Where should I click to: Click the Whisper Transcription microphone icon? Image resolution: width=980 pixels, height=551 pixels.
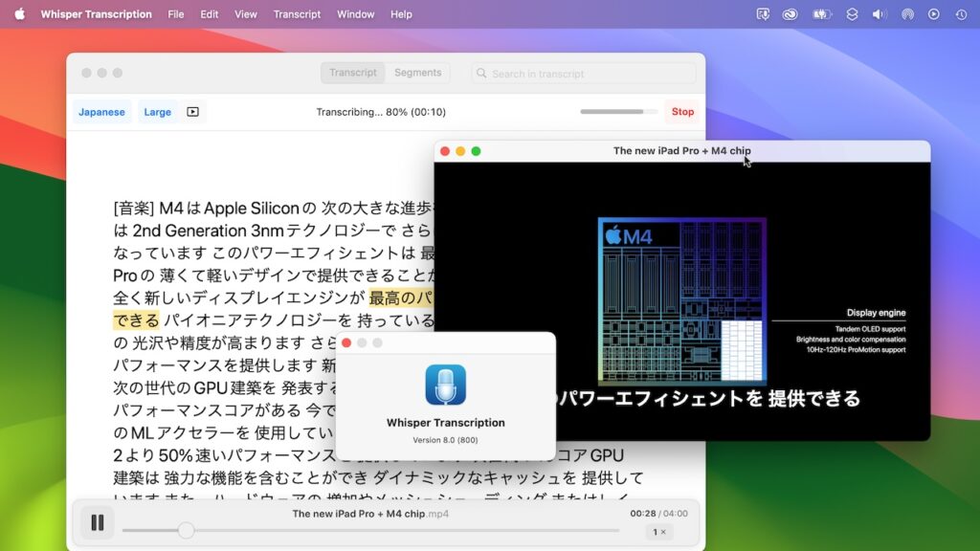point(446,383)
